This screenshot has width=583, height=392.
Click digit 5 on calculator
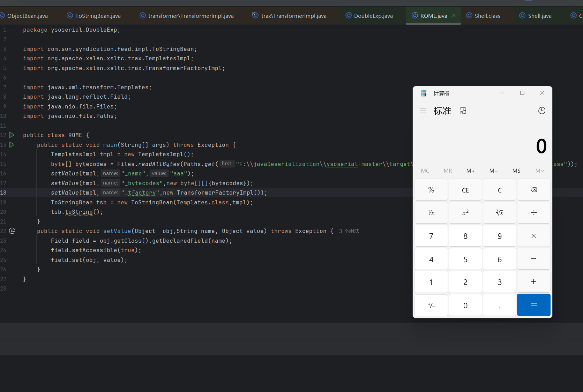(465, 259)
